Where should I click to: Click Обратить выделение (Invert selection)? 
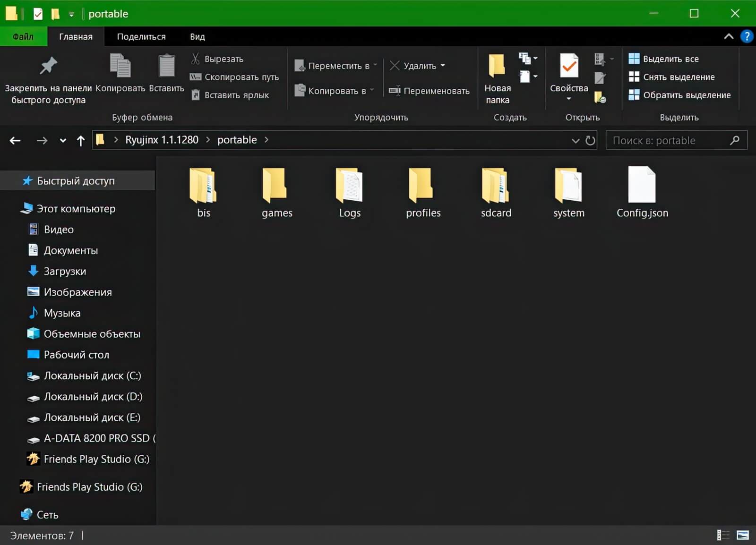pos(679,95)
